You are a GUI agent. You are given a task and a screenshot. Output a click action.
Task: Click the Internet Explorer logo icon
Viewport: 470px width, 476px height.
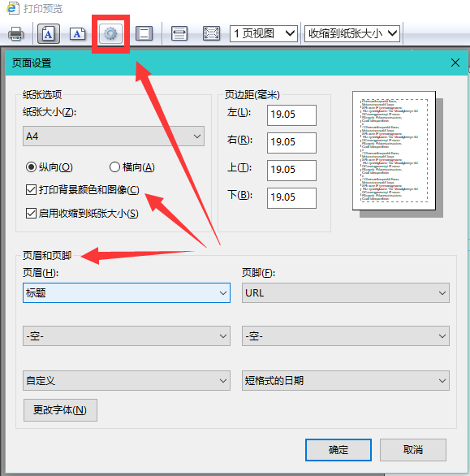coord(12,8)
